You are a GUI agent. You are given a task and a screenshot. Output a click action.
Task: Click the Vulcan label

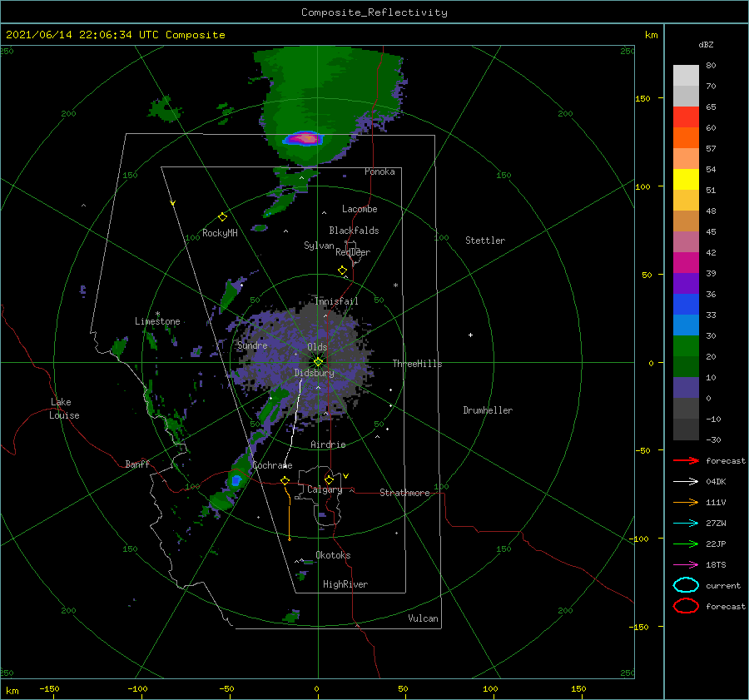424,618
